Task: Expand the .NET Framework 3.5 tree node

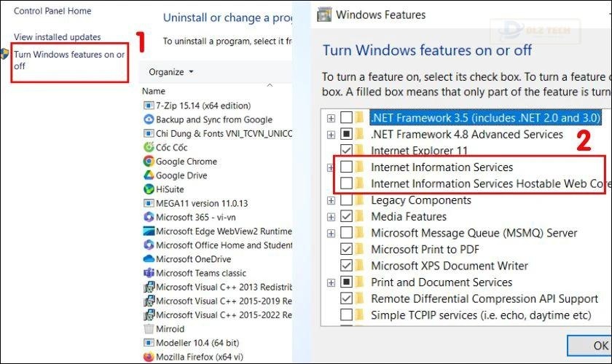Action: click(x=331, y=118)
